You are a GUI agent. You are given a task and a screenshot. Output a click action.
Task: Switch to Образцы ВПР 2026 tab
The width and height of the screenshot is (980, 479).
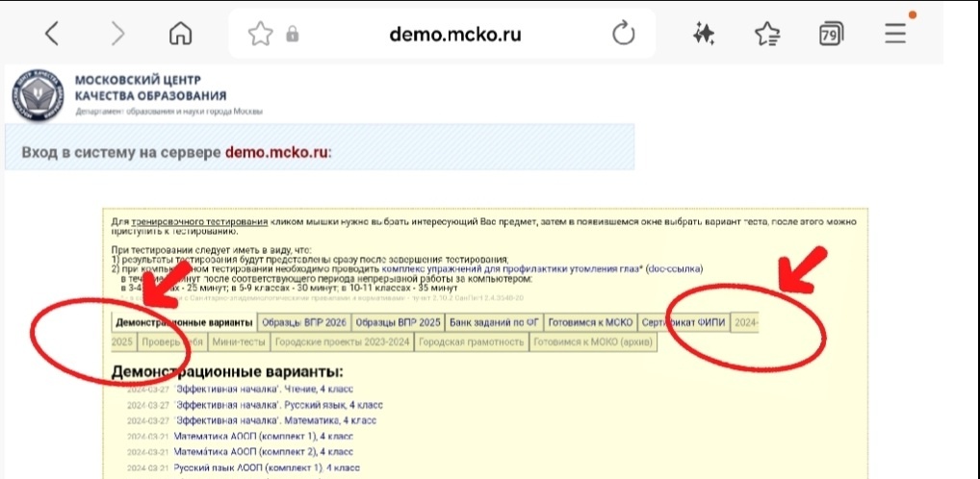pos(304,323)
